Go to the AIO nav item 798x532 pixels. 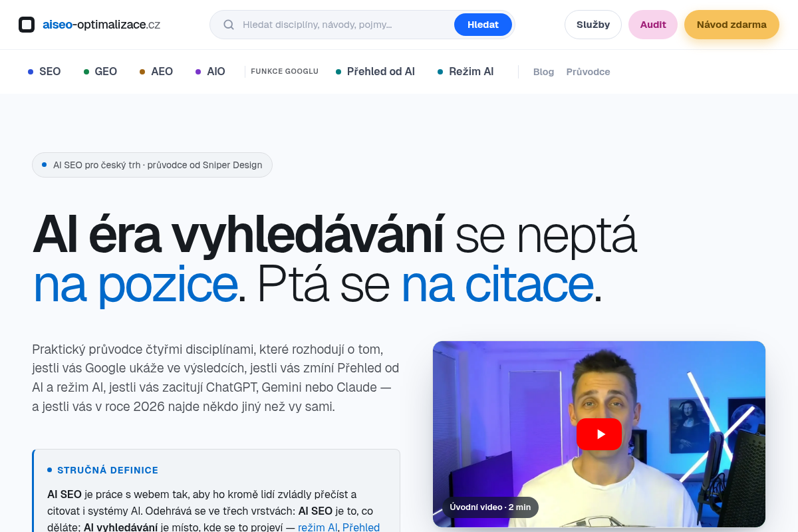(x=211, y=71)
